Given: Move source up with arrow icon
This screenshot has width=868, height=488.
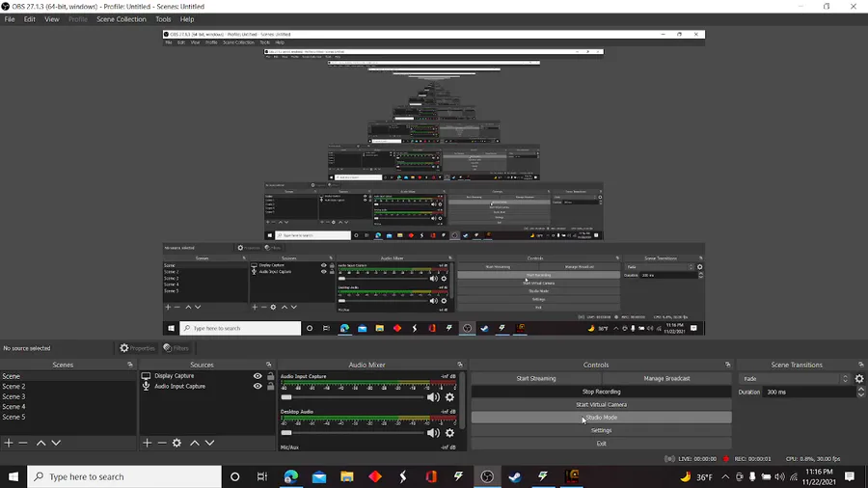Looking at the screenshot, I should [195, 443].
